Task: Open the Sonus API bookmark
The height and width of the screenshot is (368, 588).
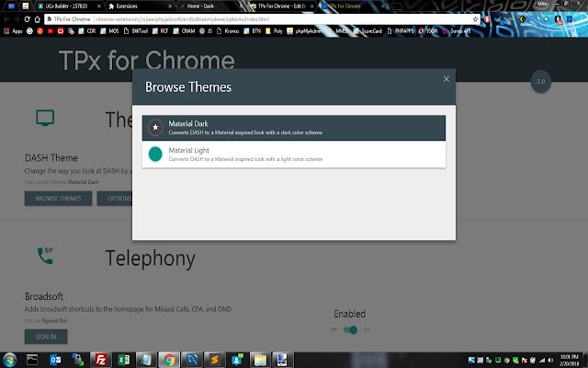Action: point(456,31)
